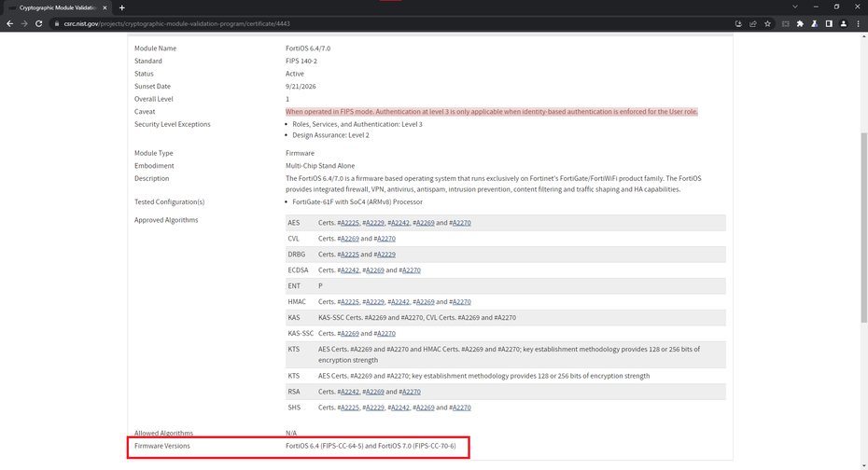Click the Share this page icon
This screenshot has height=470, width=868.
(753, 23)
